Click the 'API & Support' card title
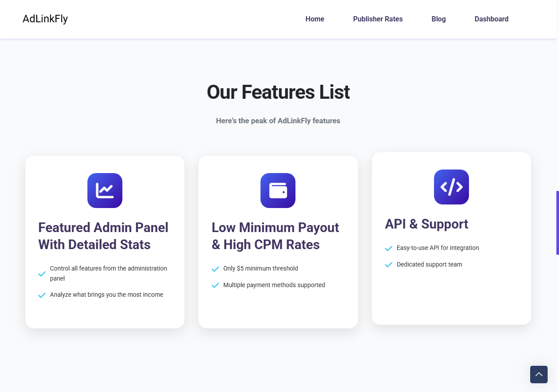Image resolution: width=559 pixels, height=392 pixels. coord(427,224)
